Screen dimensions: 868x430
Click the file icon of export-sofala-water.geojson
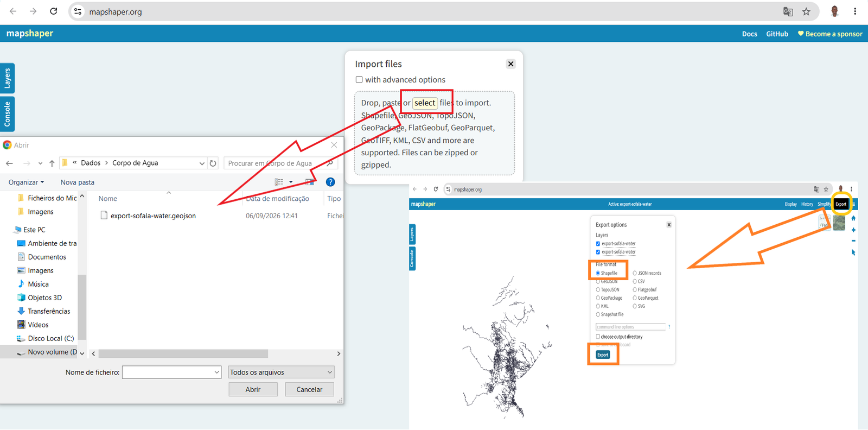(x=104, y=216)
